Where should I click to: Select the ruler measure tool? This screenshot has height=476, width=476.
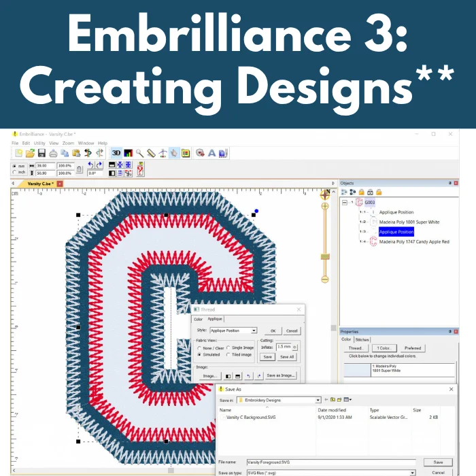click(151, 153)
